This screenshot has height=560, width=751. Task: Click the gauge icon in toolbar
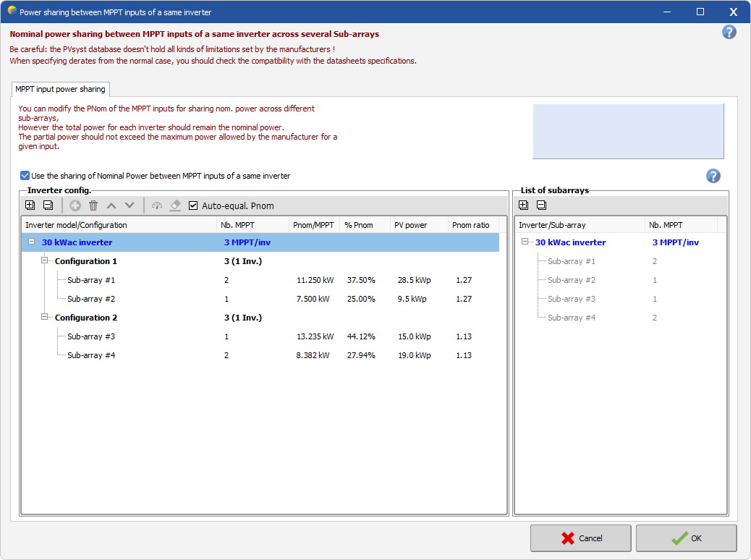pos(157,205)
